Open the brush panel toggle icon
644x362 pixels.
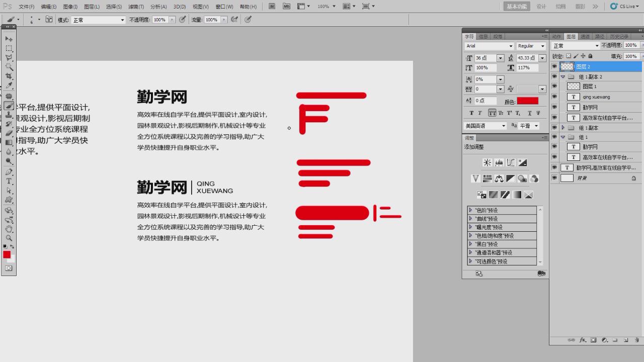click(x=49, y=20)
